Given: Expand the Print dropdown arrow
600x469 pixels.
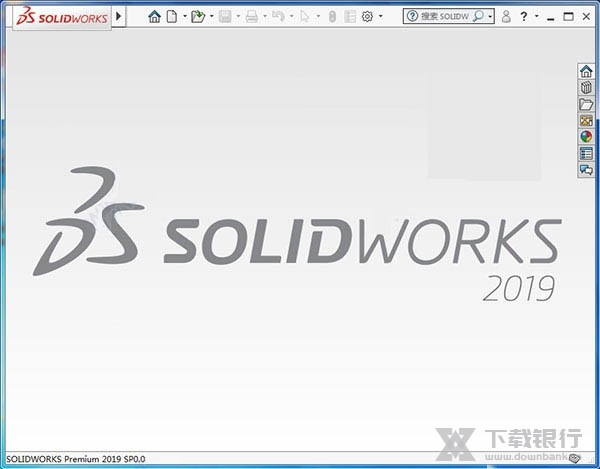Looking at the screenshot, I should [265, 16].
